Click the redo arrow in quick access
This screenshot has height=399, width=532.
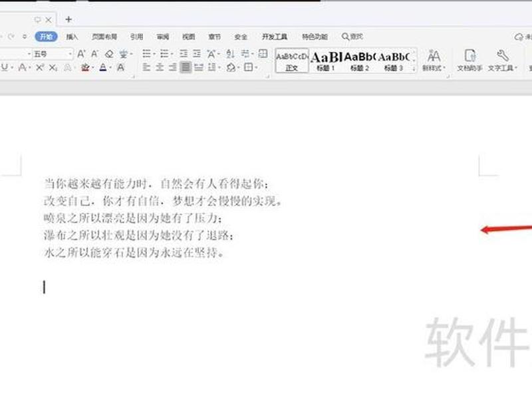point(11,37)
